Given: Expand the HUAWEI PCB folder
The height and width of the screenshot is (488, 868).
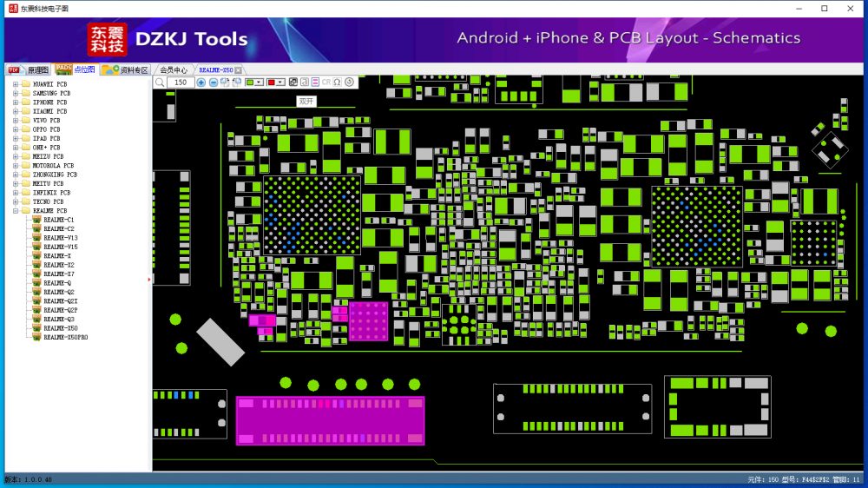Looking at the screenshot, I should pyautogui.click(x=15, y=84).
